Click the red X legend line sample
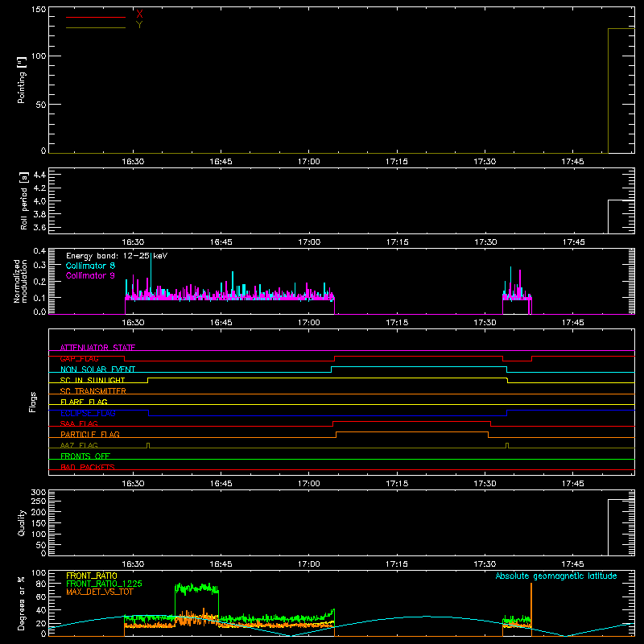644x644 pixels. click(x=96, y=17)
